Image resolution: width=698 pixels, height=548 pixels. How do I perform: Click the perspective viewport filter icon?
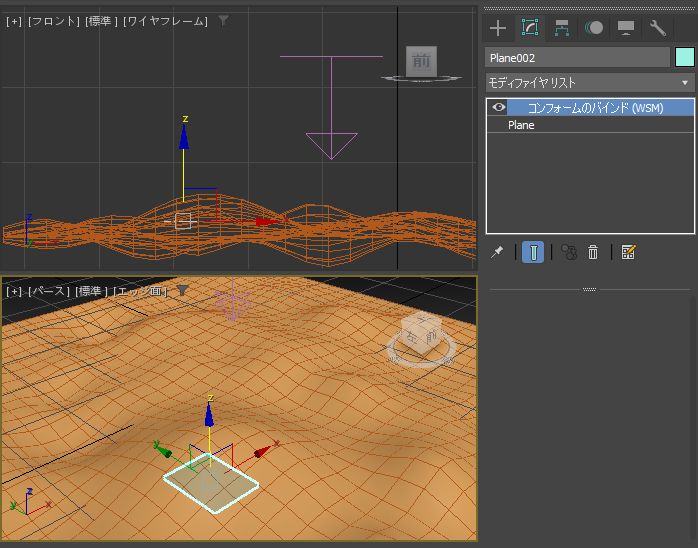[x=183, y=290]
